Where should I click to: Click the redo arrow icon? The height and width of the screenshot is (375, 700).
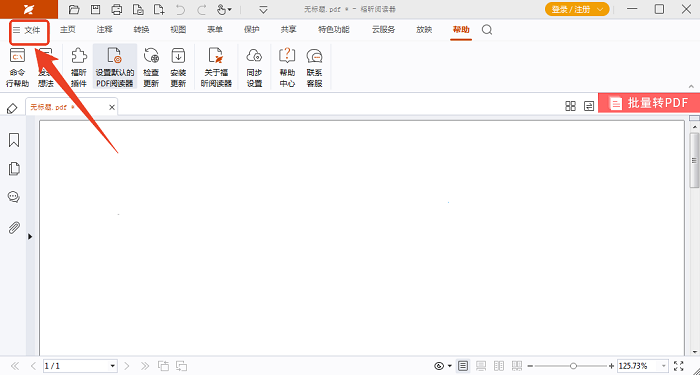[x=202, y=9]
